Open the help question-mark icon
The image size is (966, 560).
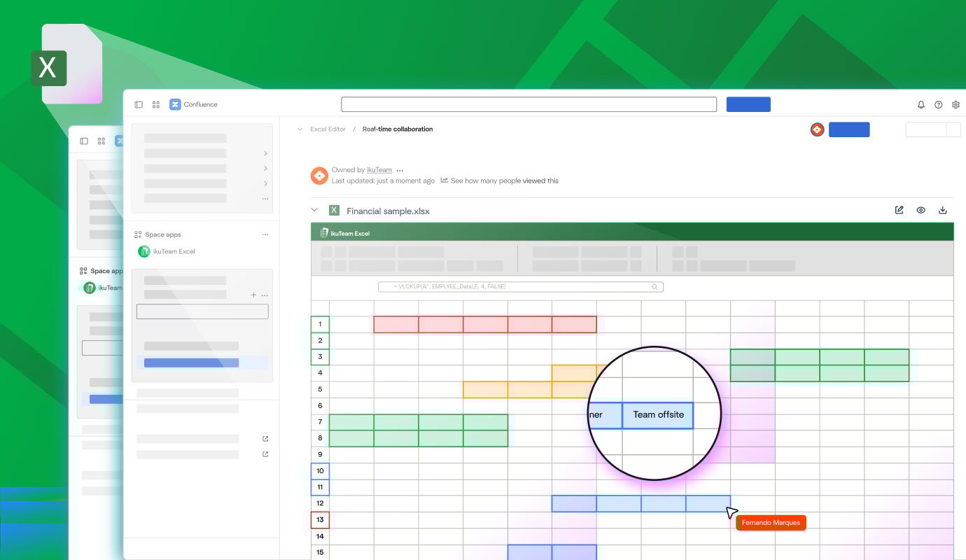pyautogui.click(x=938, y=104)
